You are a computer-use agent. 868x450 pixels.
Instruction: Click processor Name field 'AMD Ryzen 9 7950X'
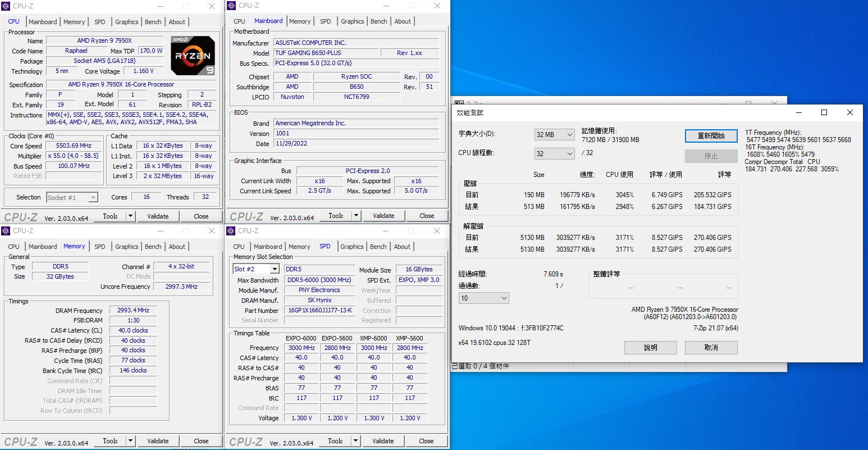104,40
